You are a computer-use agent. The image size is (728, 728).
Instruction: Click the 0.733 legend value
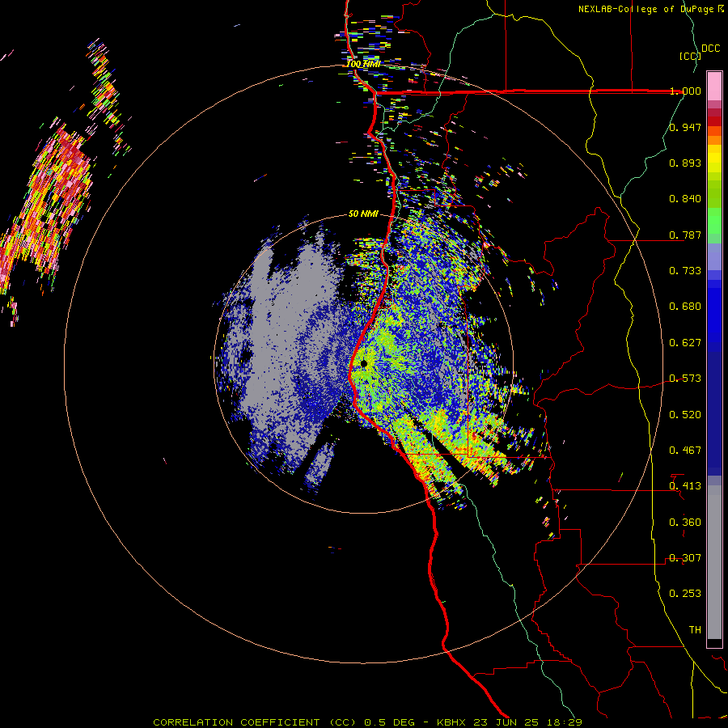(x=685, y=271)
